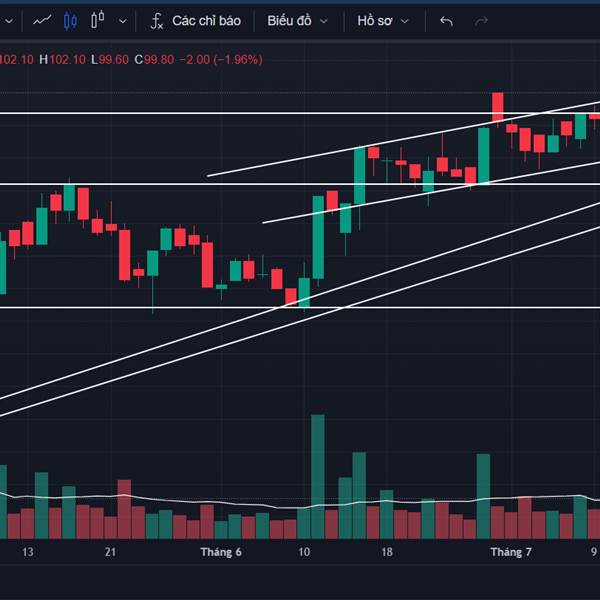Select the filled candlestick chart style

coord(70,20)
